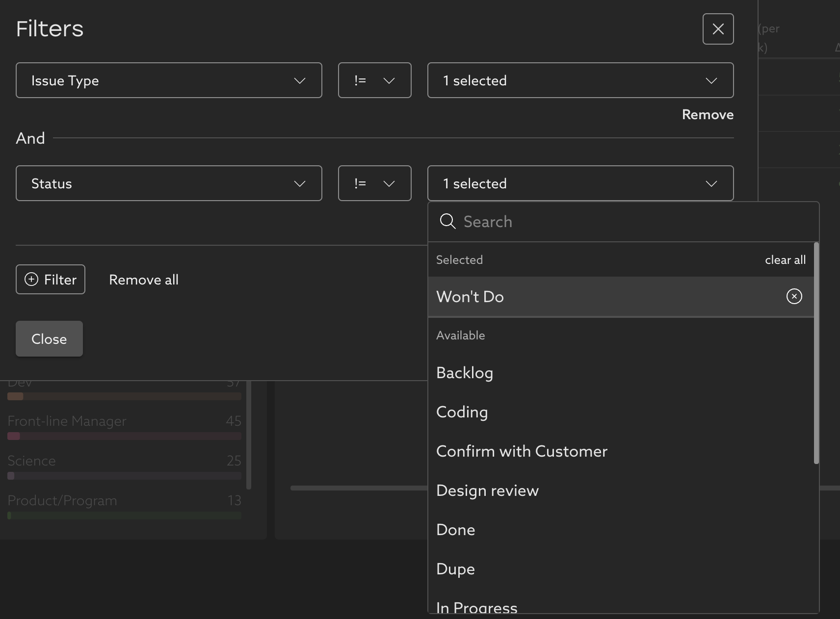Open the Issue Type field dropdown

(169, 80)
